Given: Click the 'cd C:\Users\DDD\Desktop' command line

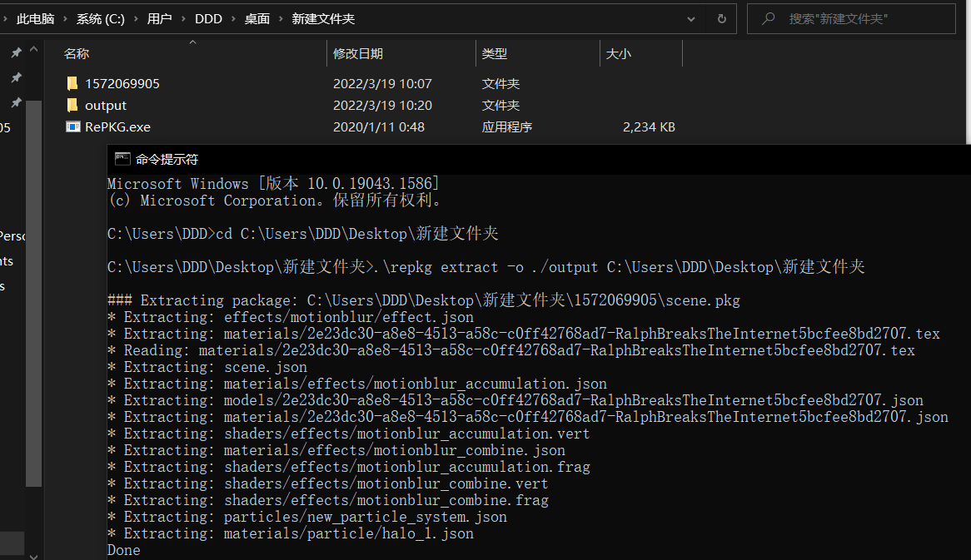Looking at the screenshot, I should tap(303, 233).
